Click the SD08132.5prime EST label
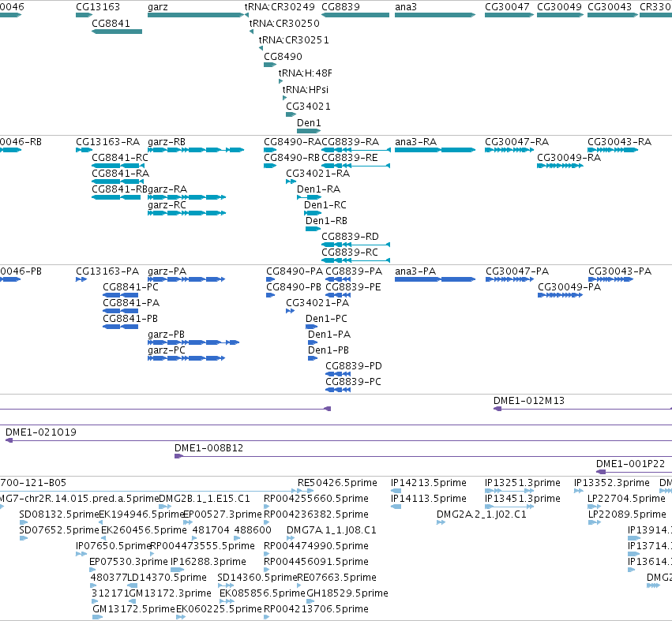The image size is (672, 621). tap(59, 514)
